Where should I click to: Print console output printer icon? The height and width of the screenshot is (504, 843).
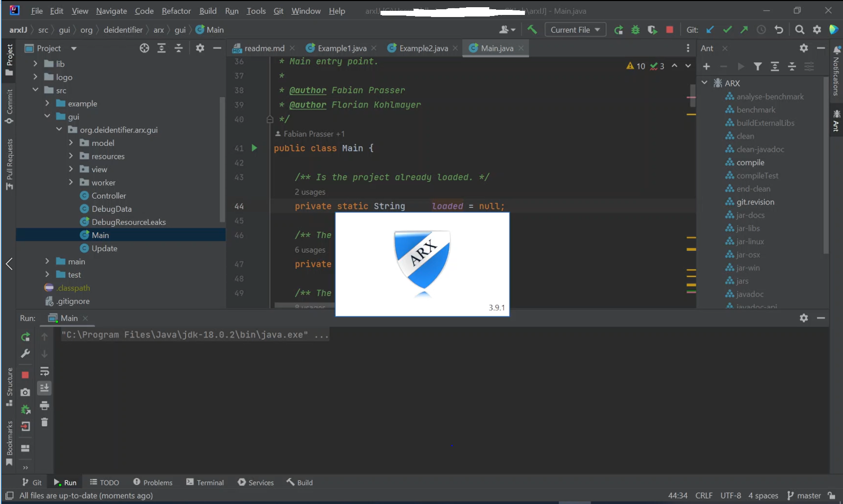tap(44, 406)
